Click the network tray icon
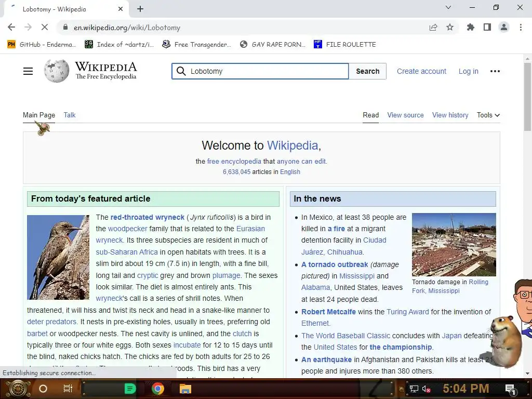532x399 pixels. click(414, 389)
